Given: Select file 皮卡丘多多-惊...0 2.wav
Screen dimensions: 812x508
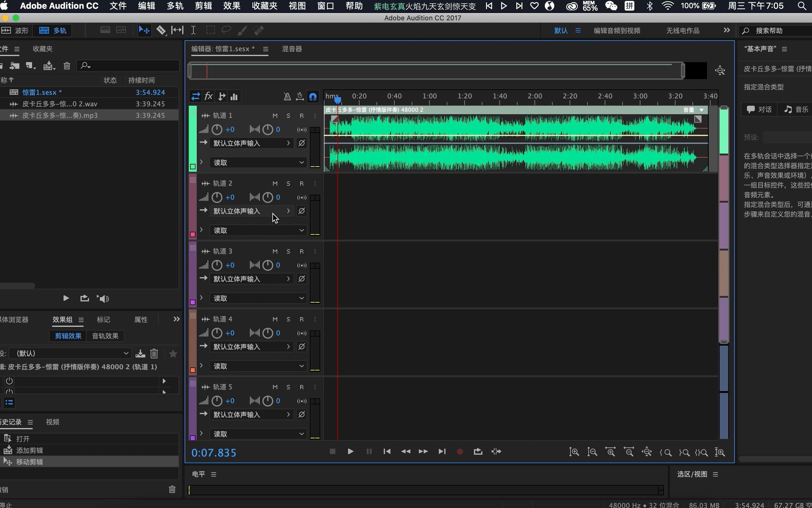Looking at the screenshot, I should pyautogui.click(x=89, y=104).
